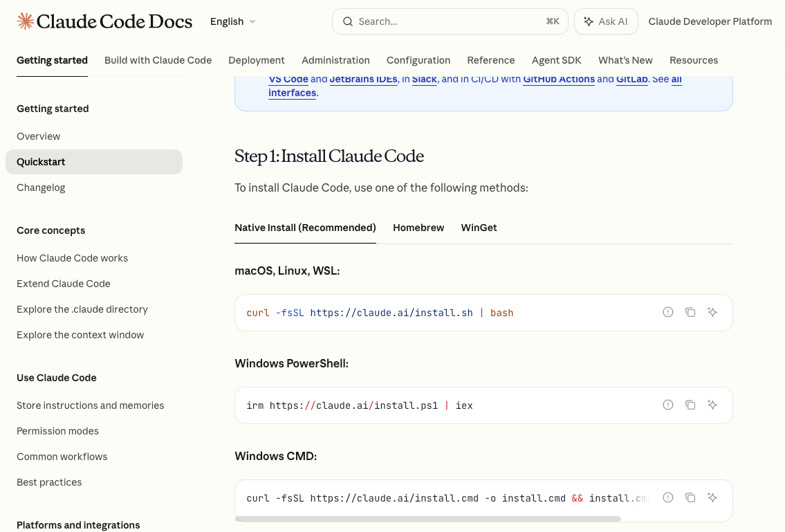Open Extend Claude Code page
Screen dimensions: 785x532
pos(64,284)
